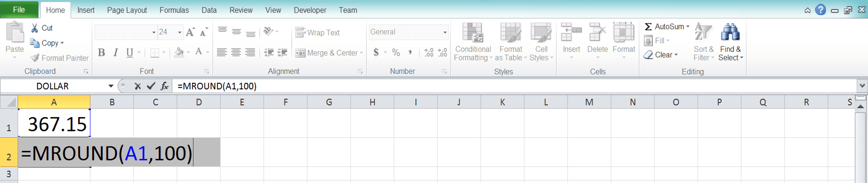Image resolution: width=868 pixels, height=183 pixels.
Task: Apply font color letter A
Action: [x=198, y=52]
